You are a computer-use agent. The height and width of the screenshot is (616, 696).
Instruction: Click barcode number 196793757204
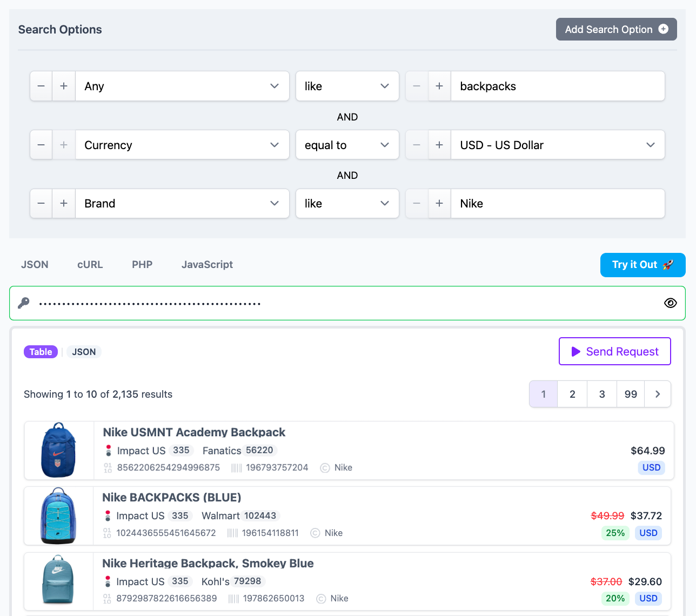tap(277, 467)
